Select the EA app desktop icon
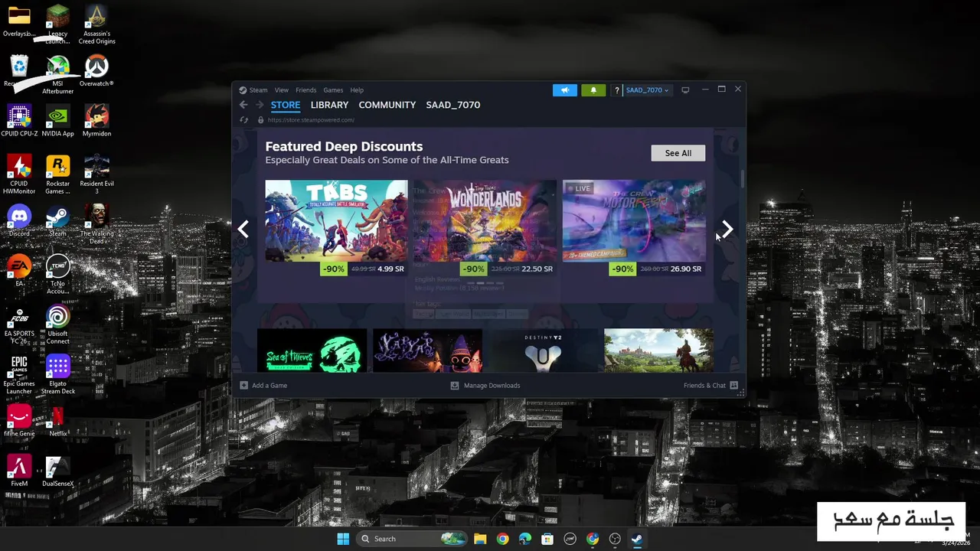Image resolution: width=980 pixels, height=551 pixels. 19,272
